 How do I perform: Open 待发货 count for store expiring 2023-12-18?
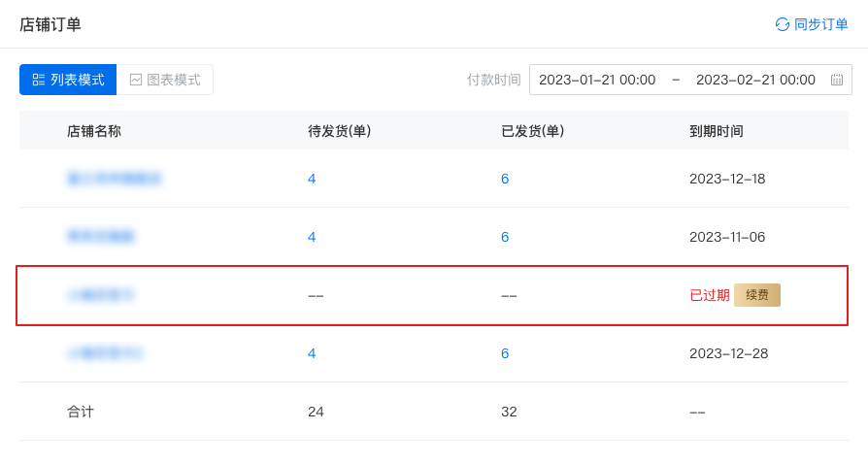point(312,179)
